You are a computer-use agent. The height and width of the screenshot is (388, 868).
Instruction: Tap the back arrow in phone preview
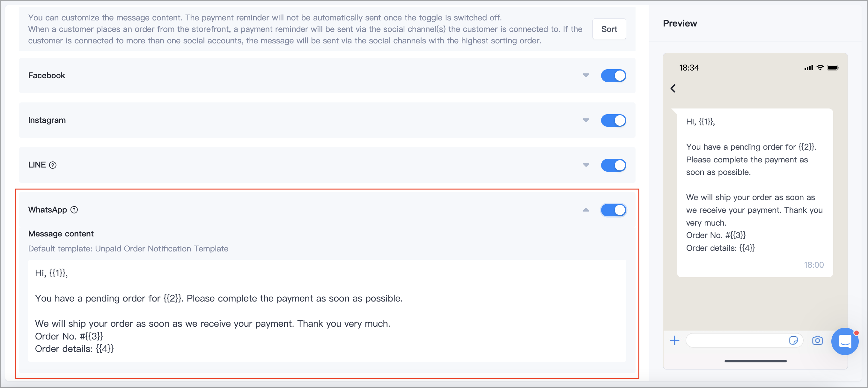pyautogui.click(x=673, y=88)
